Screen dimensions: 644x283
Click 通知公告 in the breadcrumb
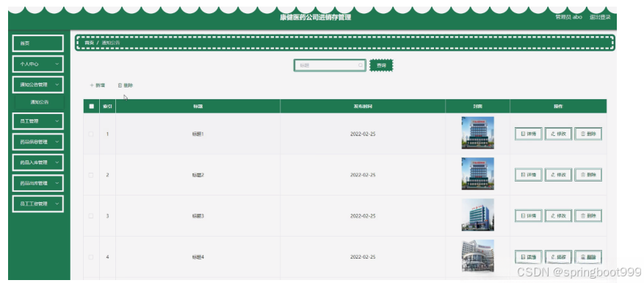click(x=111, y=43)
